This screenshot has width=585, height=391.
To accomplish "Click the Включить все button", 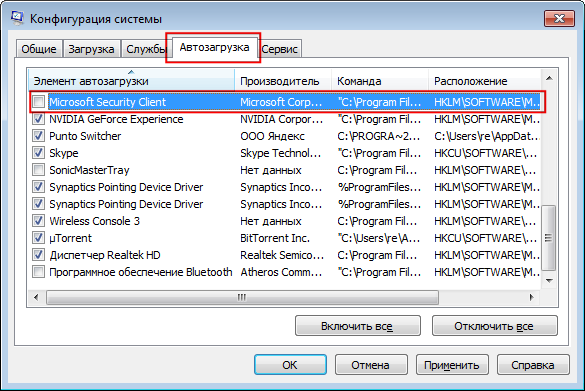I will tap(358, 326).
